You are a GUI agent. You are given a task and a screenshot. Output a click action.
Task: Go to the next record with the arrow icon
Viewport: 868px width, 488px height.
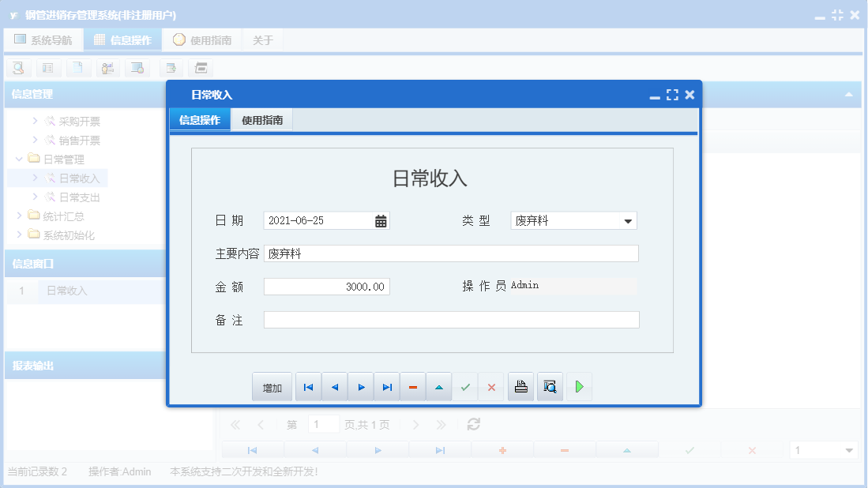(x=360, y=386)
